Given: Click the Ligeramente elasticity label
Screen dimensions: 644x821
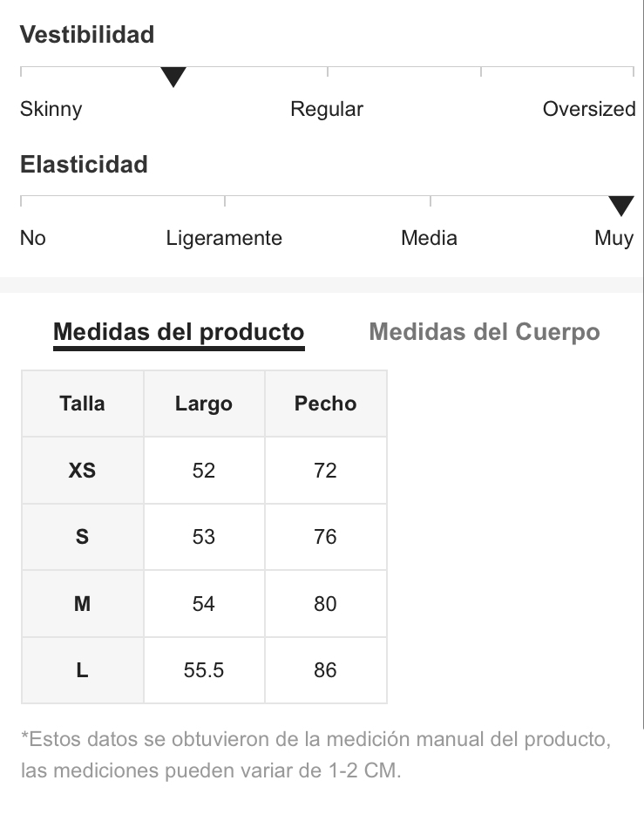Looking at the screenshot, I should point(224,238).
